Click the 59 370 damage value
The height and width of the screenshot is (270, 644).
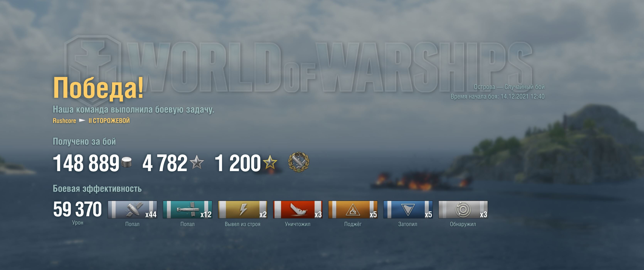click(x=77, y=209)
